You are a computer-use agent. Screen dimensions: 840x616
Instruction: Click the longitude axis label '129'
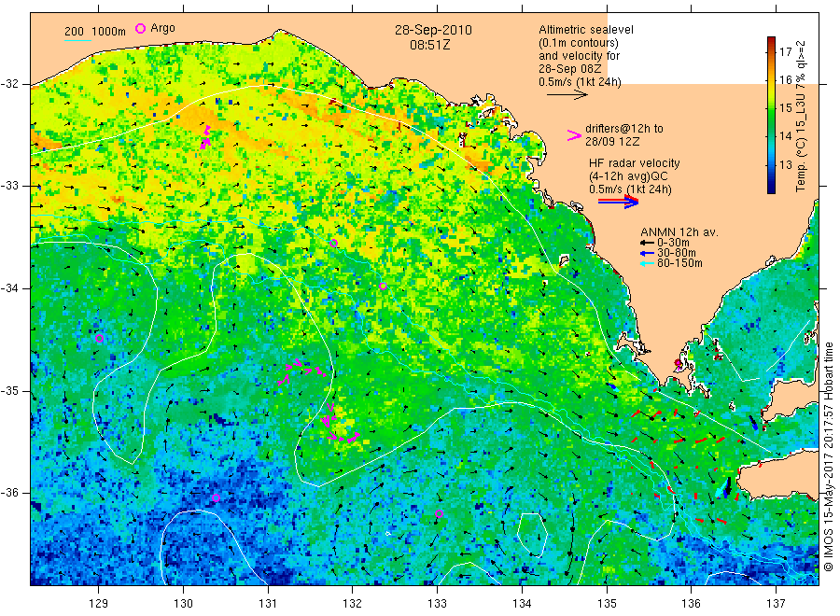coord(99,603)
